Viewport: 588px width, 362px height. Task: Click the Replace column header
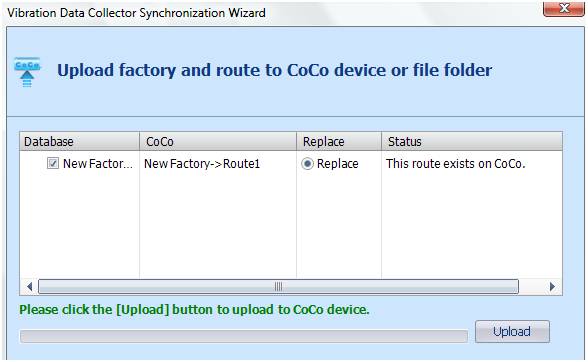pos(339,141)
